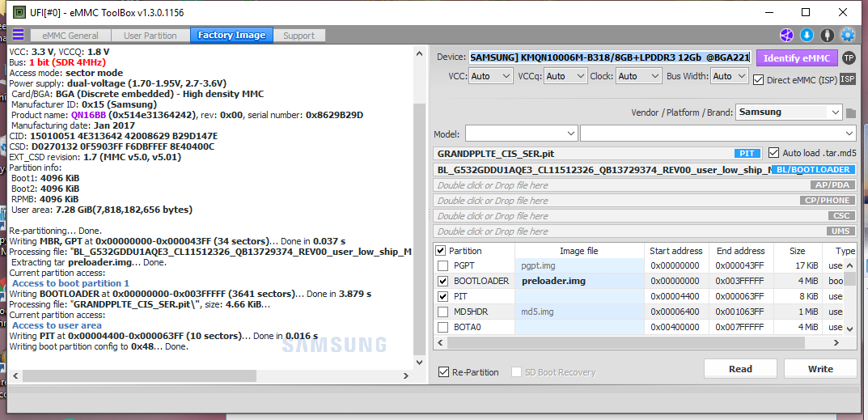This screenshot has width=868, height=420.
Task: Click the Image file column header
Action: pyautogui.click(x=579, y=250)
